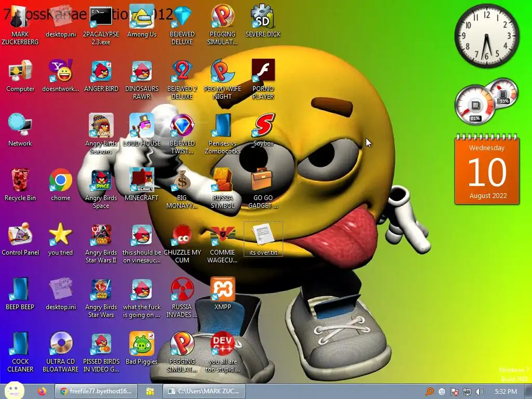
Task: Select RUSSIA INVADES ... radiation icon
Action: pos(182,298)
